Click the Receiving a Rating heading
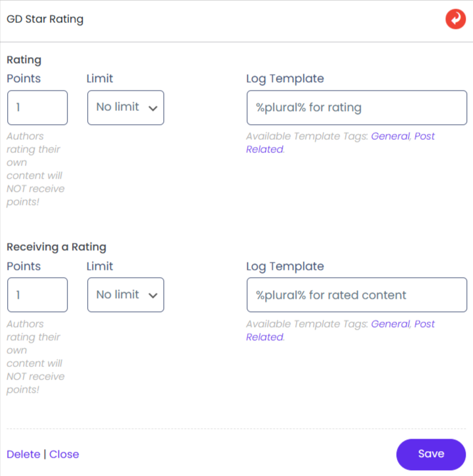Viewport: 473px width, 476px height. point(56,248)
